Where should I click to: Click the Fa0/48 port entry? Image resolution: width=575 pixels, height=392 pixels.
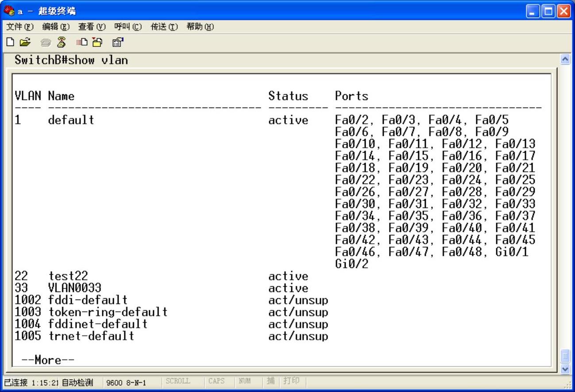pyautogui.click(x=462, y=252)
